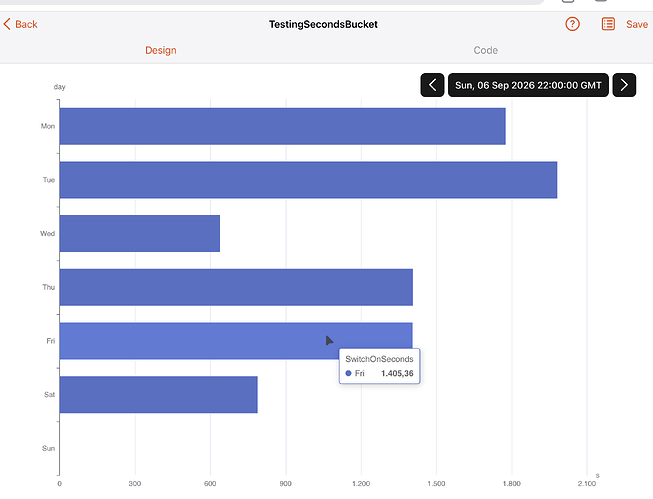The image size is (653, 499).
Task: Go to previous date with left arrow
Action: pos(432,85)
